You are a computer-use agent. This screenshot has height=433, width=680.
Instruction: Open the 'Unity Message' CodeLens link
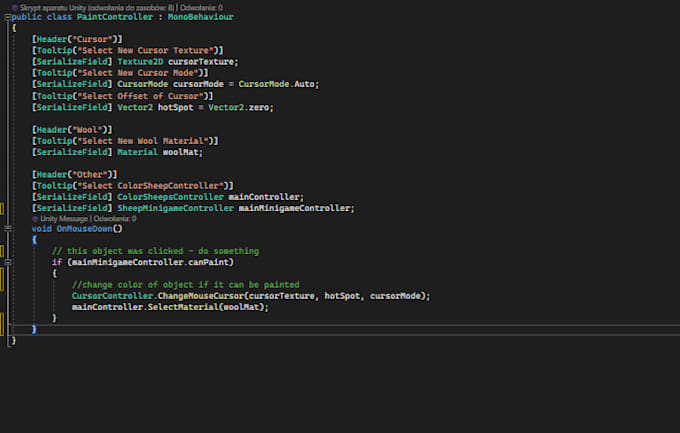64,219
